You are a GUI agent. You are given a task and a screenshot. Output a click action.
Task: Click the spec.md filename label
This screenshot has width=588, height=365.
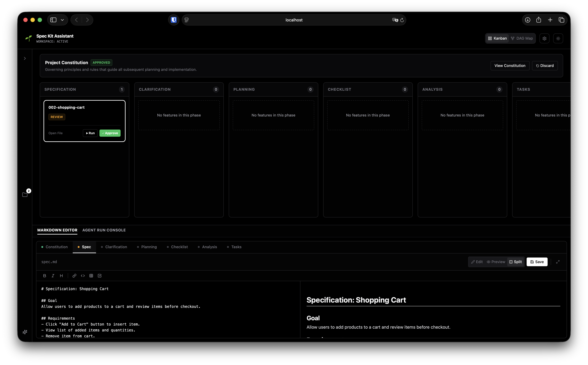49,262
